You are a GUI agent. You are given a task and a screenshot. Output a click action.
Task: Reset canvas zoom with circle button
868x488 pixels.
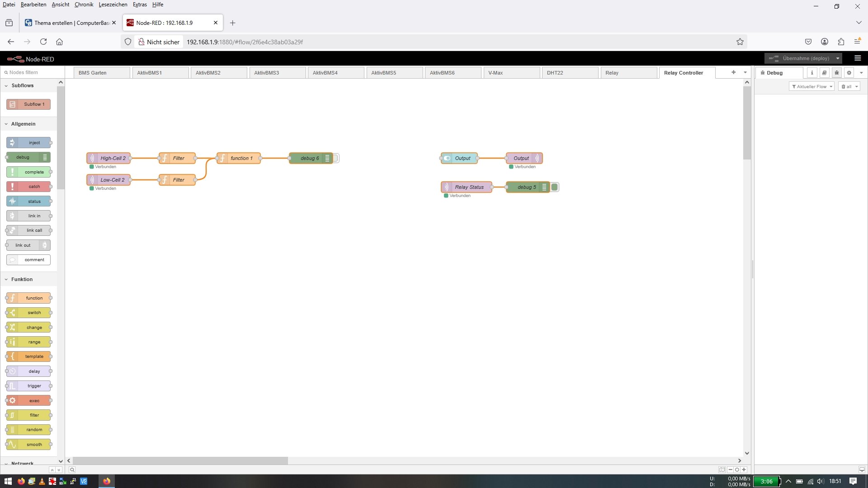pyautogui.click(x=737, y=469)
